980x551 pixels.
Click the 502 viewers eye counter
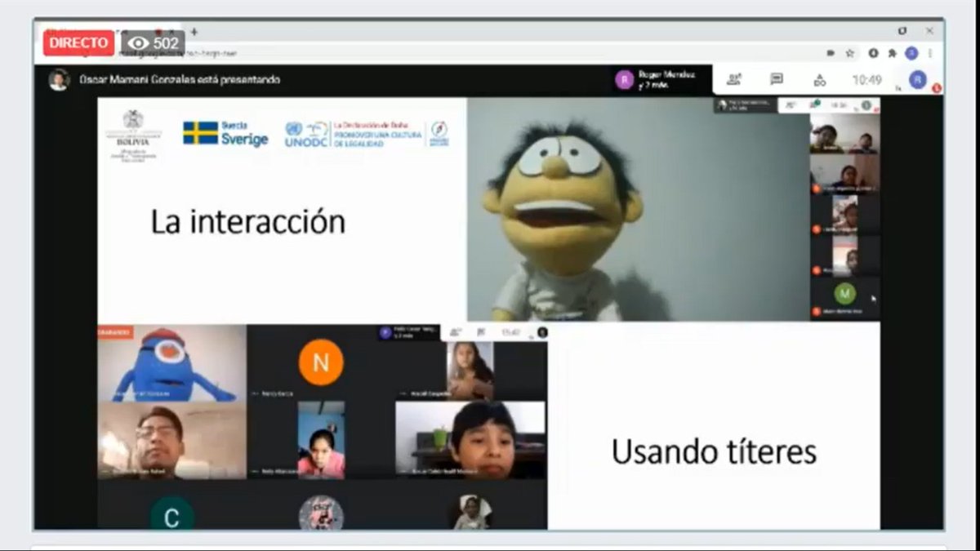[x=154, y=42]
